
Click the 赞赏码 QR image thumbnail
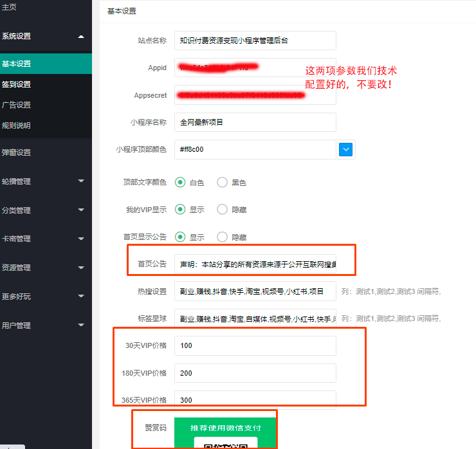225,433
